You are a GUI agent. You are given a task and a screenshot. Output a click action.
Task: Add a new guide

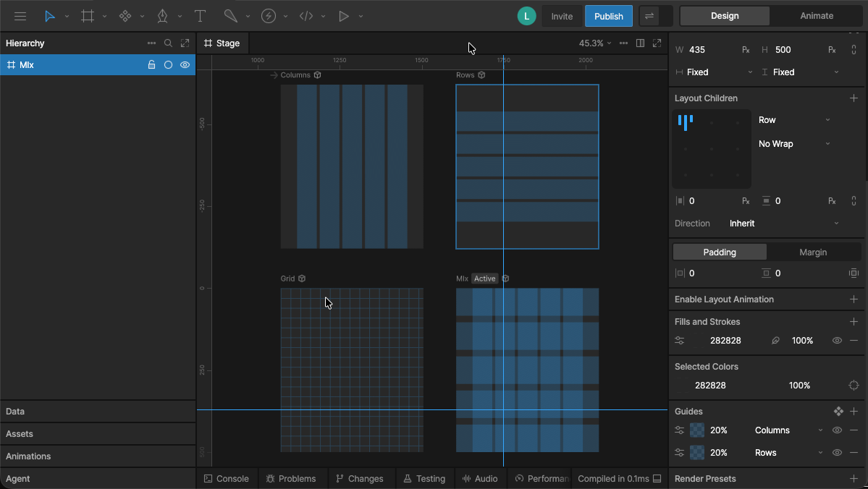pos(854,412)
